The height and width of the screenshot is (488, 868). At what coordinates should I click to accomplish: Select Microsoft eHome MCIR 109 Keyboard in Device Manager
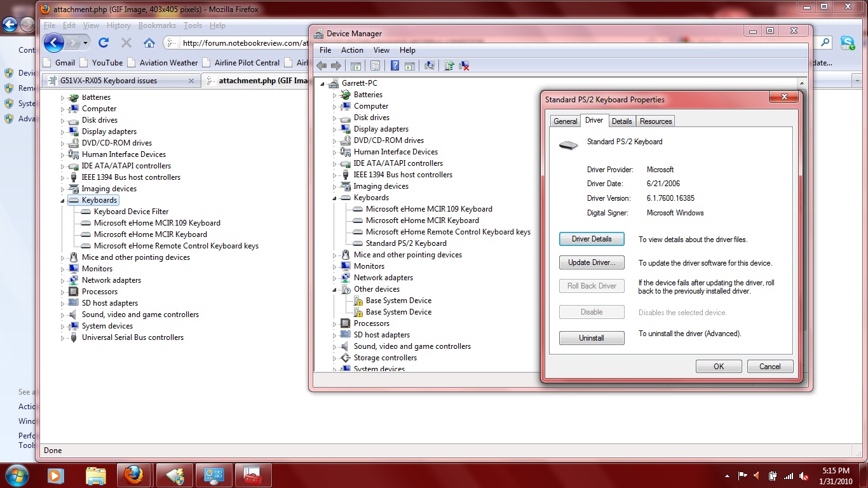point(429,209)
